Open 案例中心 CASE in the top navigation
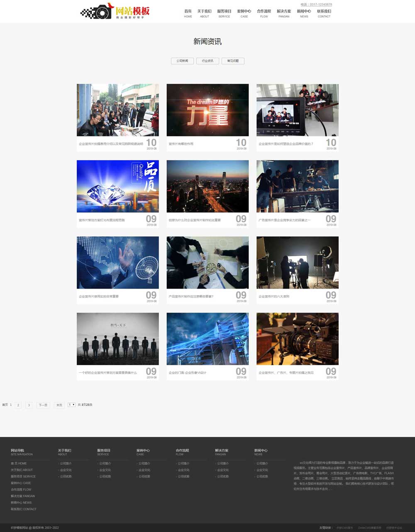This screenshot has height=532, width=415. 244,13
